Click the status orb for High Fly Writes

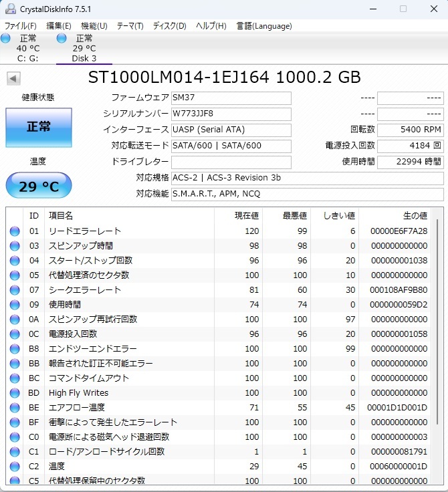[x=15, y=393]
